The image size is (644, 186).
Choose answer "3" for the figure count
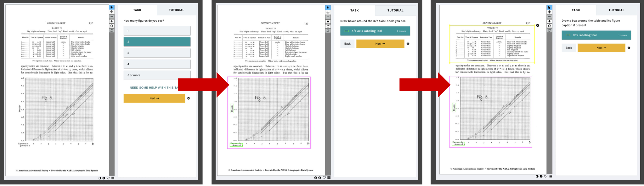tap(157, 53)
